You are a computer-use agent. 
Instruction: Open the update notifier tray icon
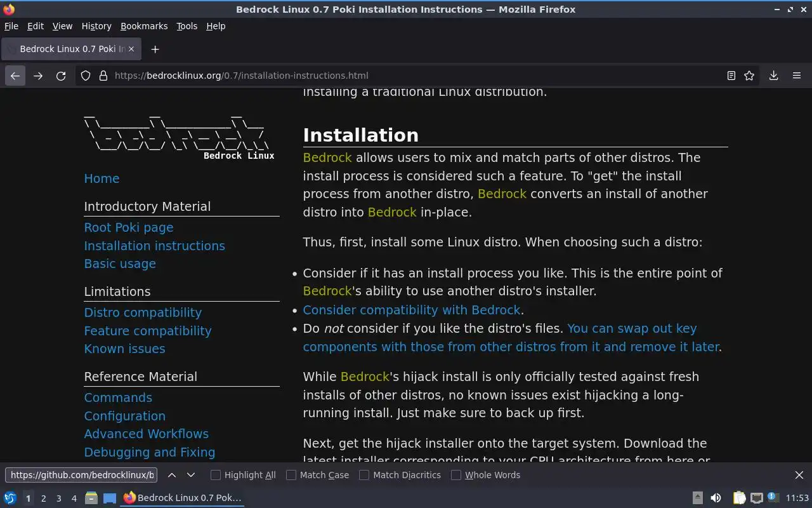[773, 497]
